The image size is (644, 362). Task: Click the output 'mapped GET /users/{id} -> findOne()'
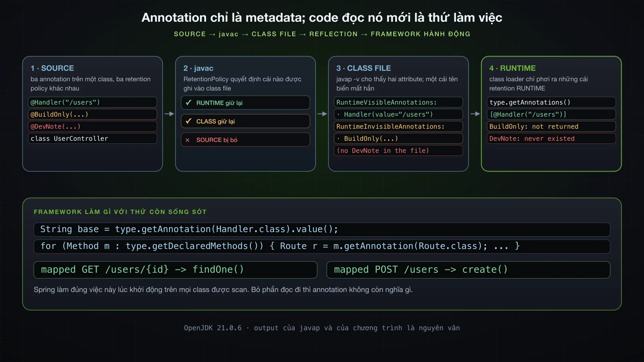click(x=175, y=269)
